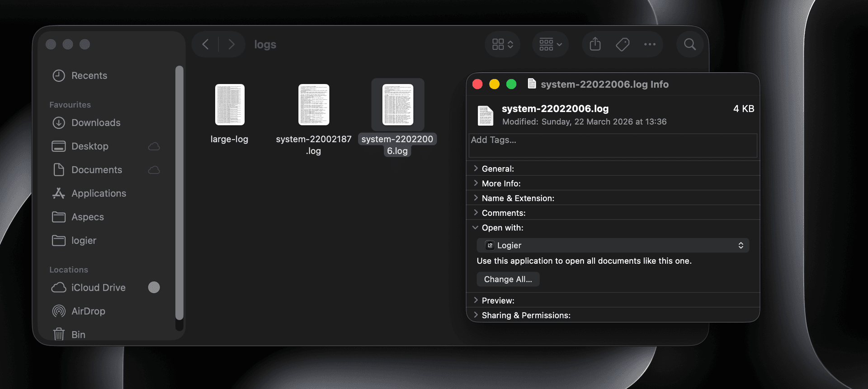Click the Bin trash can icon

[59, 334]
